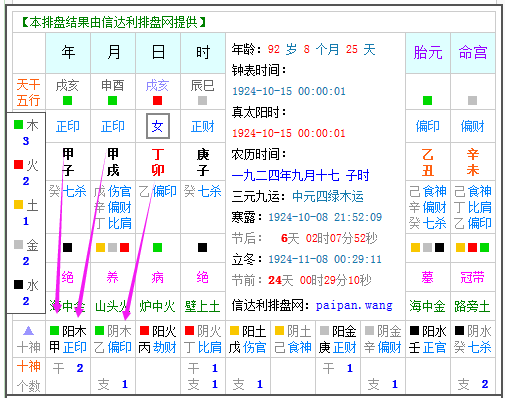Click the 阳水 壬 正官 cell
505x398 pixels.
tap(428, 339)
